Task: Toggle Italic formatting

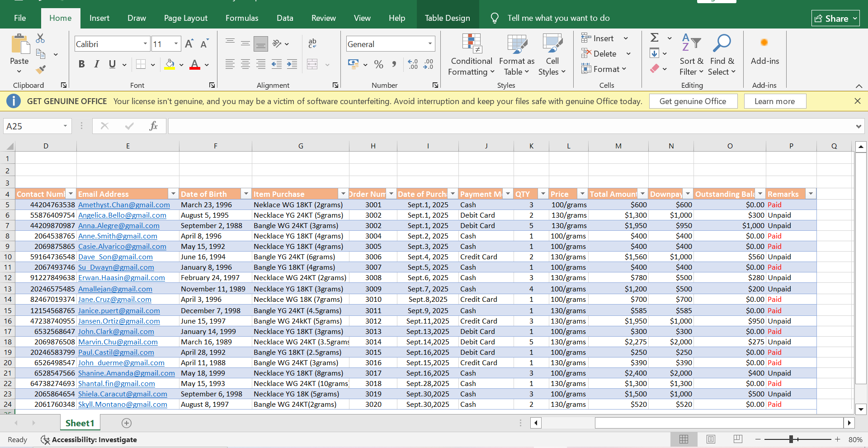Action: (97, 64)
